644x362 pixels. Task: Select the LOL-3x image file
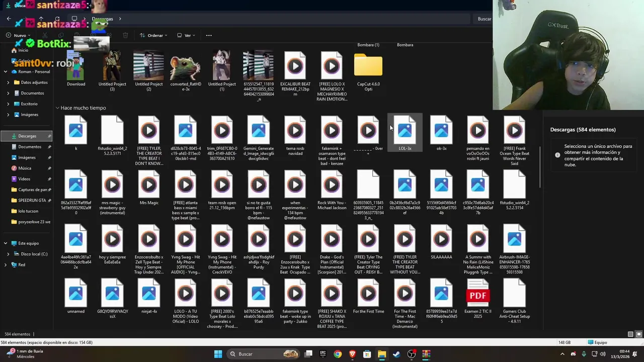pos(405,133)
